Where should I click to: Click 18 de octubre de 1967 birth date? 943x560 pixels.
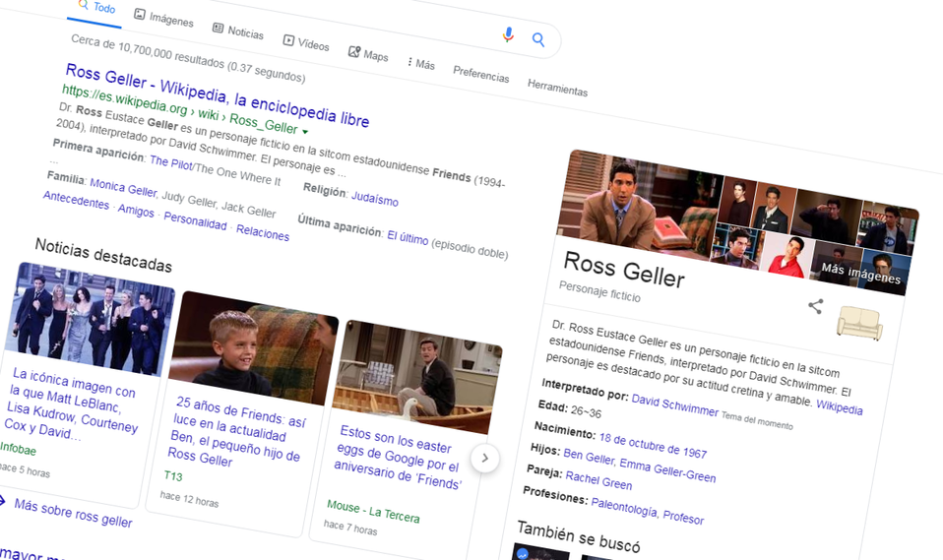(x=654, y=446)
